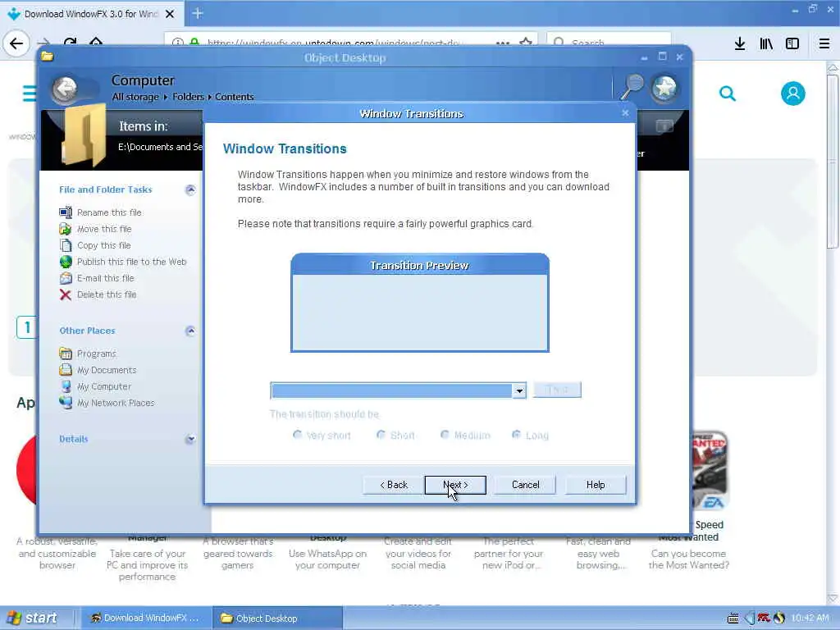840x630 pixels.
Task: Switch to the Download WindowFX browser tab
Action: point(93,14)
